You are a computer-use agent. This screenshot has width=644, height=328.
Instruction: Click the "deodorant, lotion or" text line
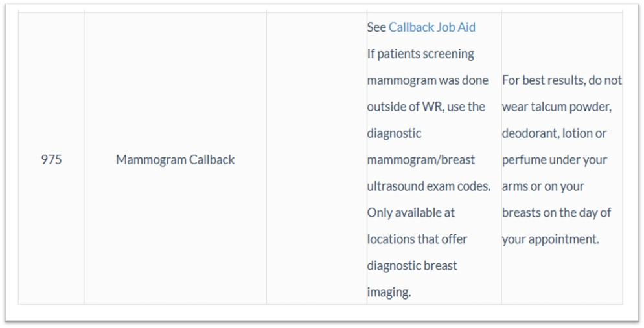pyautogui.click(x=554, y=133)
